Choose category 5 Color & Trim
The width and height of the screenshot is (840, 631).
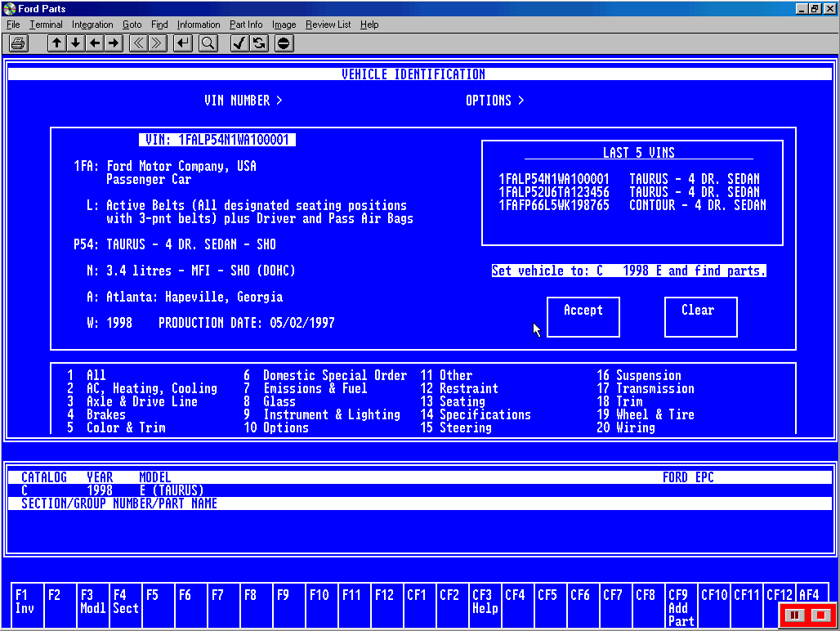(x=116, y=427)
